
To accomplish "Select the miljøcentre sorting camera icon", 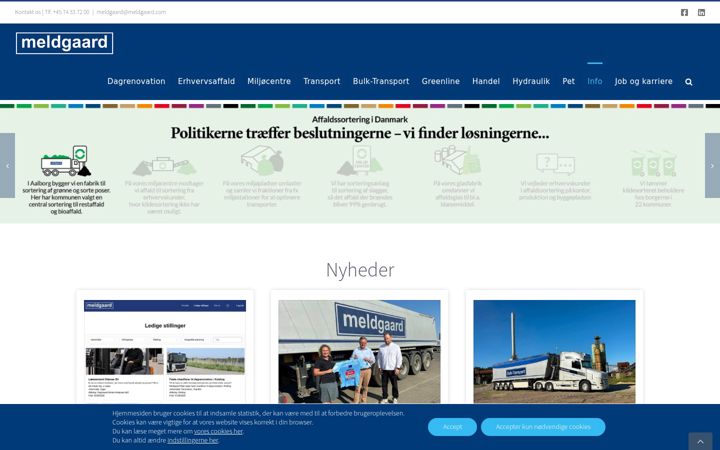I will pyautogui.click(x=164, y=166).
